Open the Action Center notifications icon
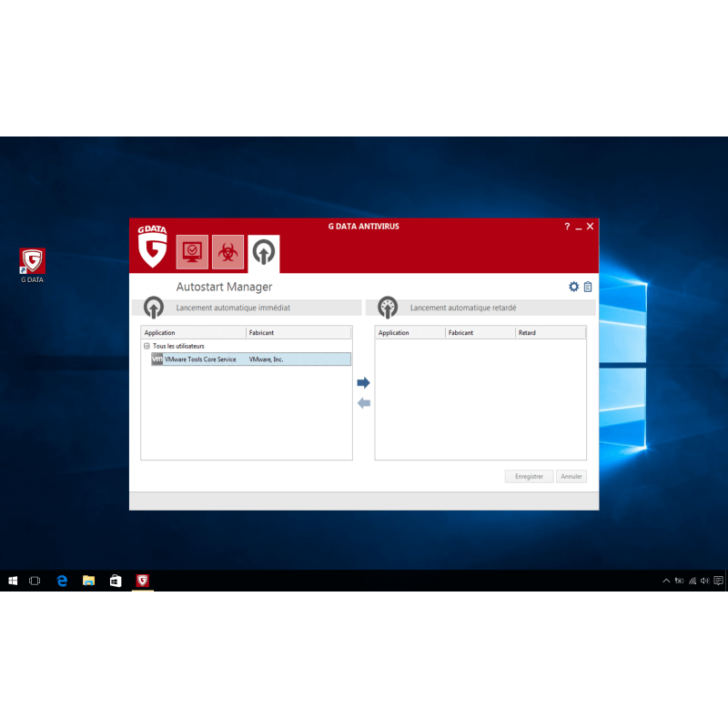The width and height of the screenshot is (728, 728). click(718, 581)
